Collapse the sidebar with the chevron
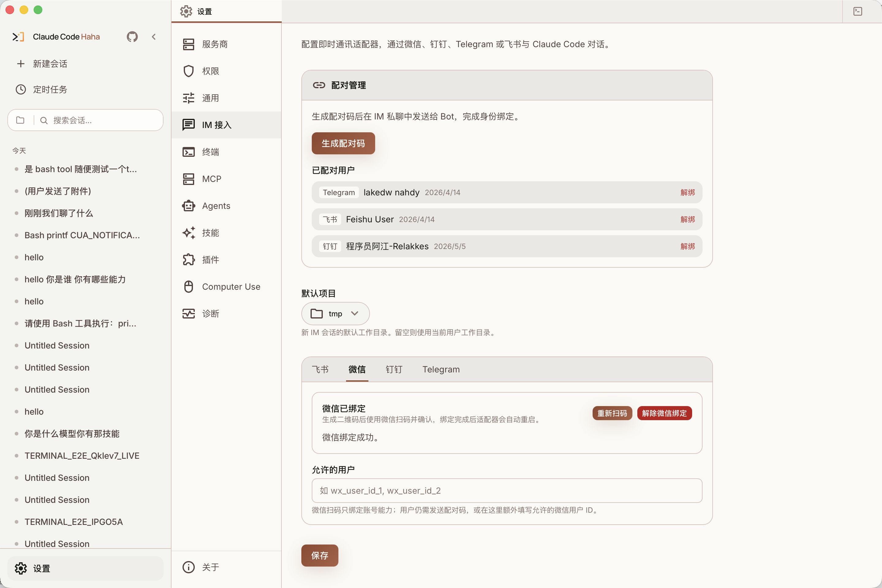Image resolution: width=882 pixels, height=588 pixels. 154,37
